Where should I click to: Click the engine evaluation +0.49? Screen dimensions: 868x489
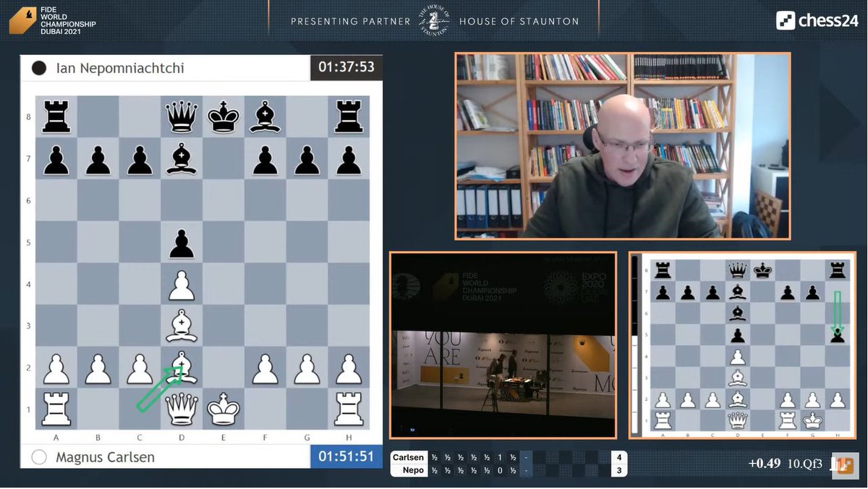[x=765, y=464]
